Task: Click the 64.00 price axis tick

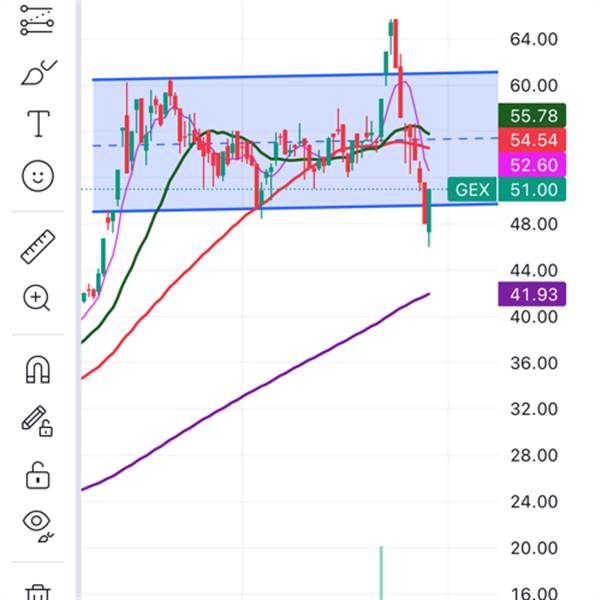Action: [x=533, y=39]
